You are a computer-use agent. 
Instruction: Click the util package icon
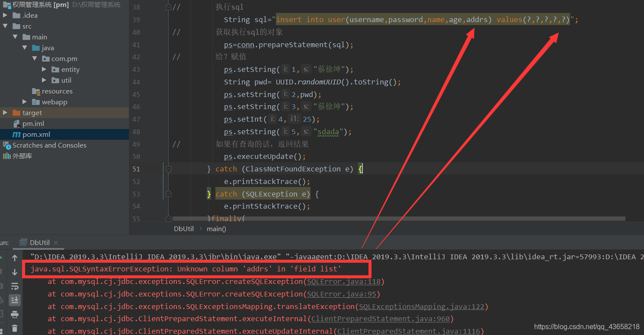(55, 81)
